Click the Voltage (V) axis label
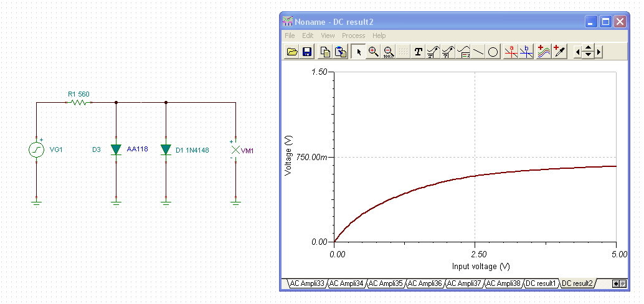The width and height of the screenshot is (644, 304). tap(288, 156)
